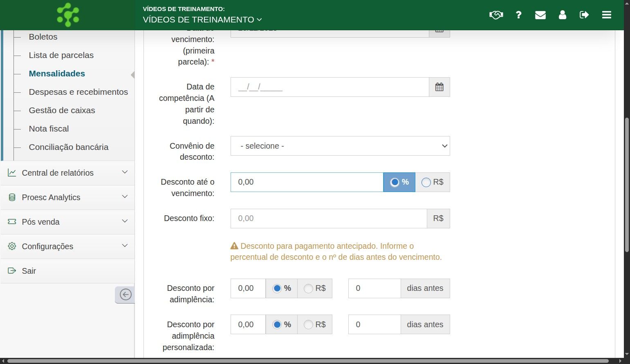Click the 'Desconto fixo:' label
The image size is (630, 364).
(x=189, y=218)
